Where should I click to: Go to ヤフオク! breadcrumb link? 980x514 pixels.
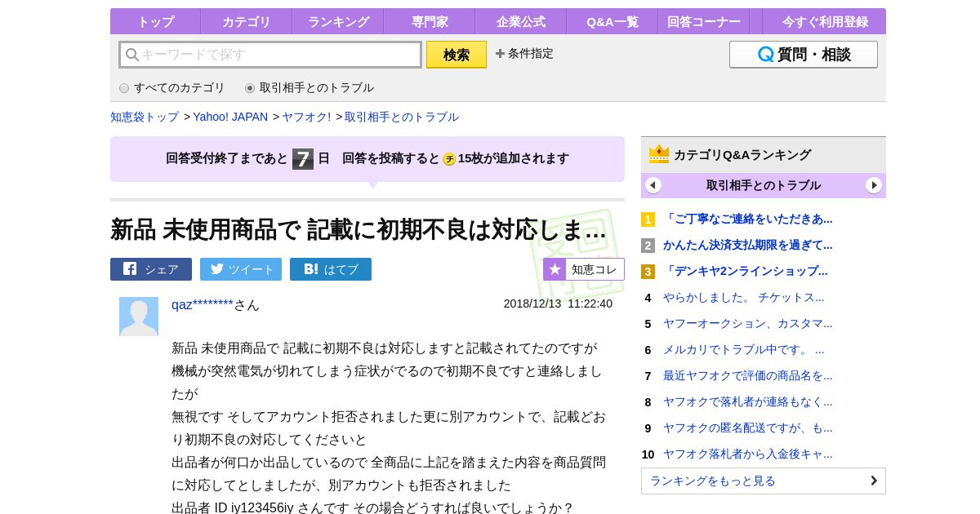pos(306,117)
